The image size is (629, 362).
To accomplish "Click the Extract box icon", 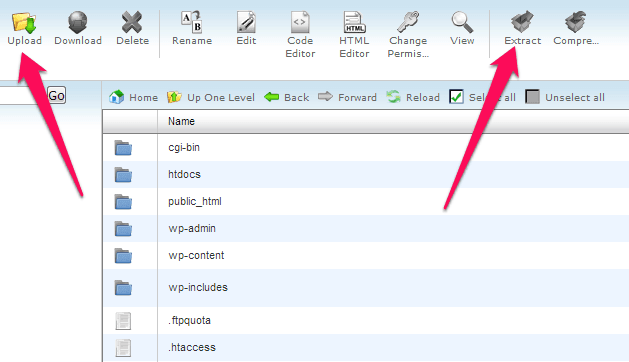I will point(522,22).
